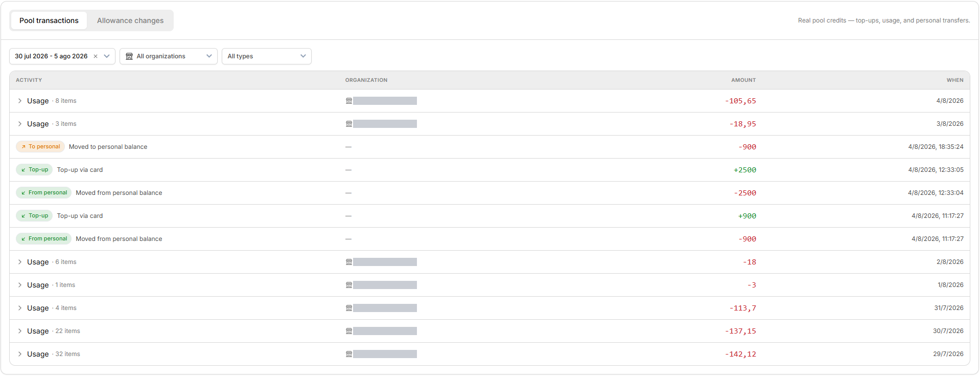Click organization icon in the -137,15 row
The height and width of the screenshot is (376, 980).
349,331
